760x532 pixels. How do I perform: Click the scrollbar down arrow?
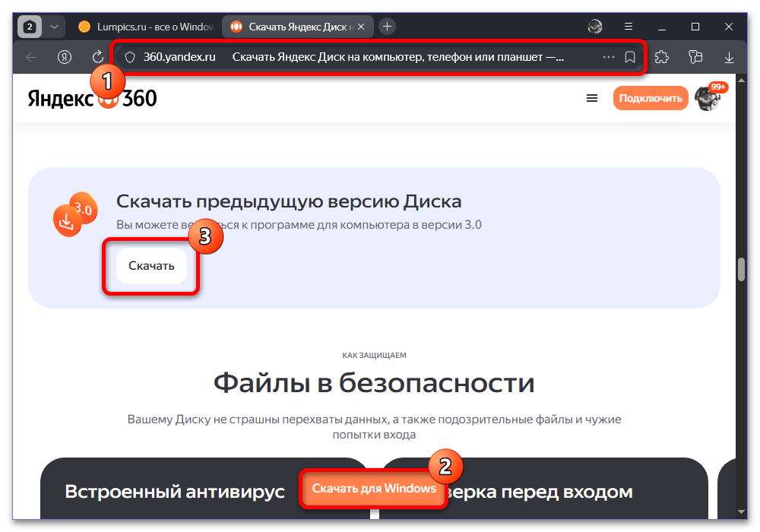[740, 511]
